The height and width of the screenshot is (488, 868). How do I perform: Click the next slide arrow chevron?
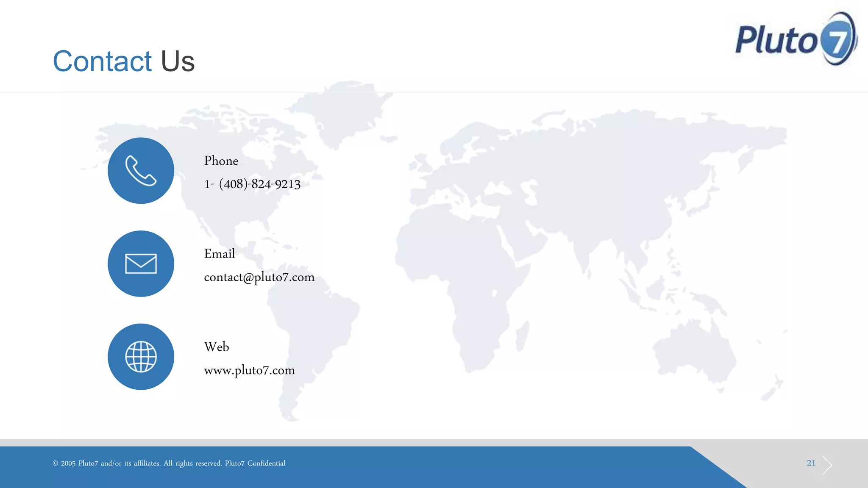(827, 465)
